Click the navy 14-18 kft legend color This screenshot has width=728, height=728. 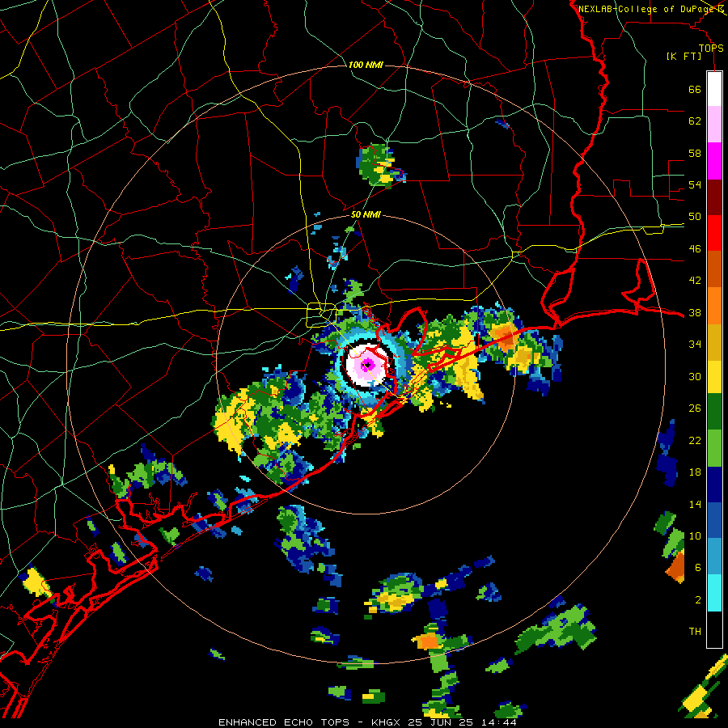coord(714,485)
